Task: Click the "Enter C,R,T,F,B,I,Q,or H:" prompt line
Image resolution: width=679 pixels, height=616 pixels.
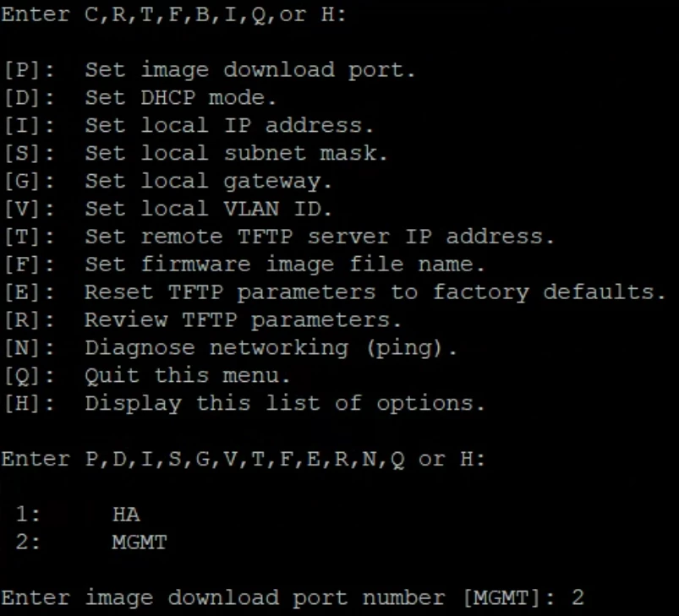Action: 173,15
